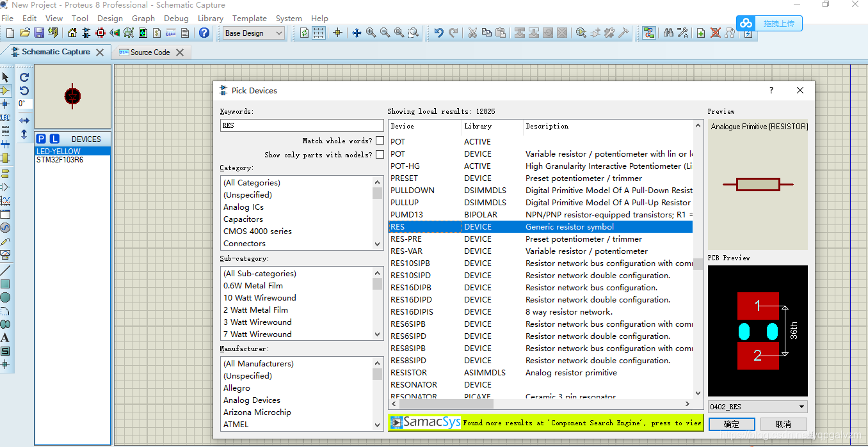Click the Category list down scroll arrow
Image resolution: width=868 pixels, height=447 pixels.
[x=377, y=244]
